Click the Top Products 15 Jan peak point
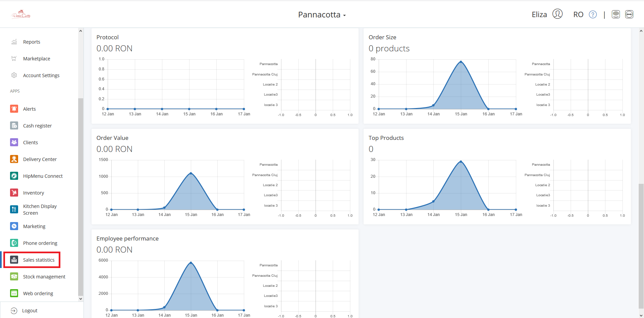The width and height of the screenshot is (644, 318). coord(461,162)
